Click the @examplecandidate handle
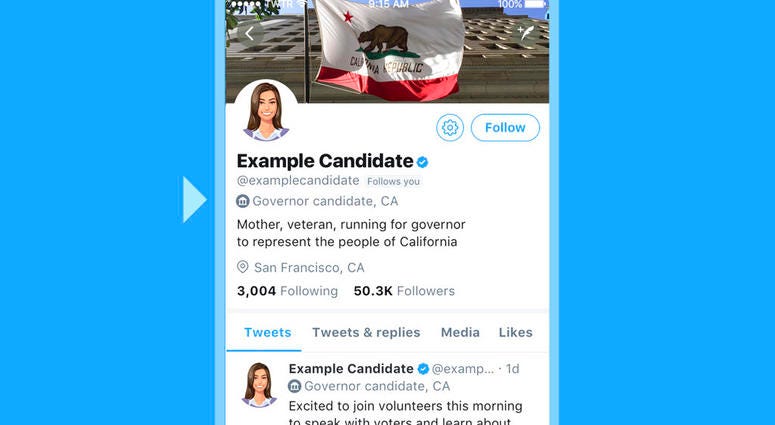Screen dimensions: 775x425 [298, 181]
